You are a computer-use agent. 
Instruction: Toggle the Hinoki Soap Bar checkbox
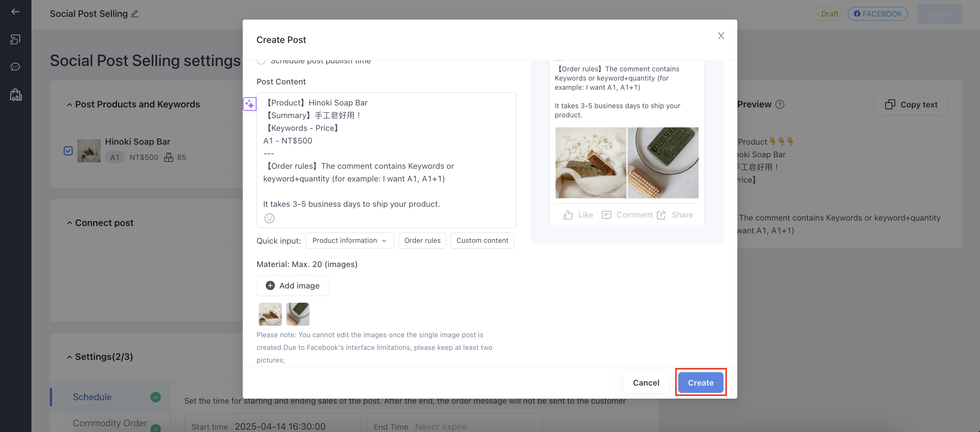pyautogui.click(x=68, y=151)
